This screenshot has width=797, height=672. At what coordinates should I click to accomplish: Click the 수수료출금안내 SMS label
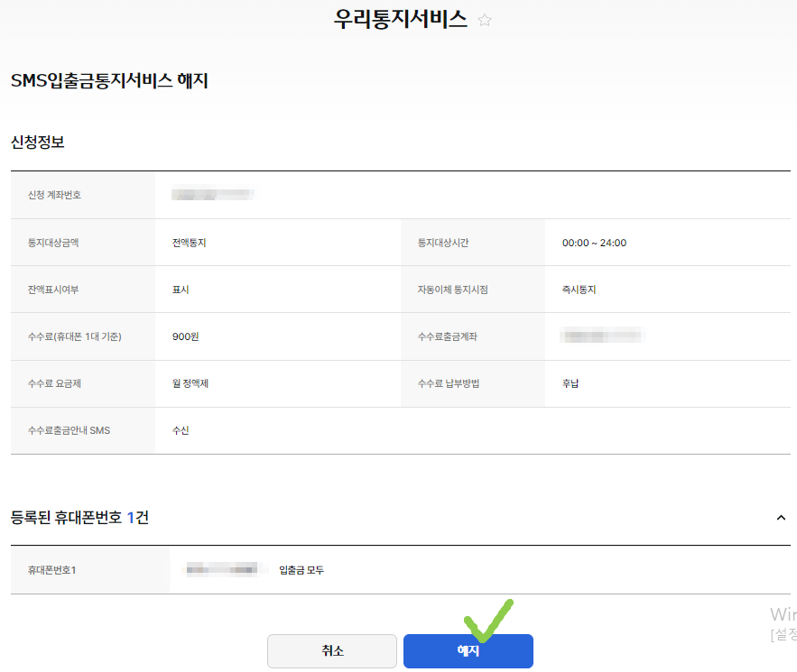point(70,430)
